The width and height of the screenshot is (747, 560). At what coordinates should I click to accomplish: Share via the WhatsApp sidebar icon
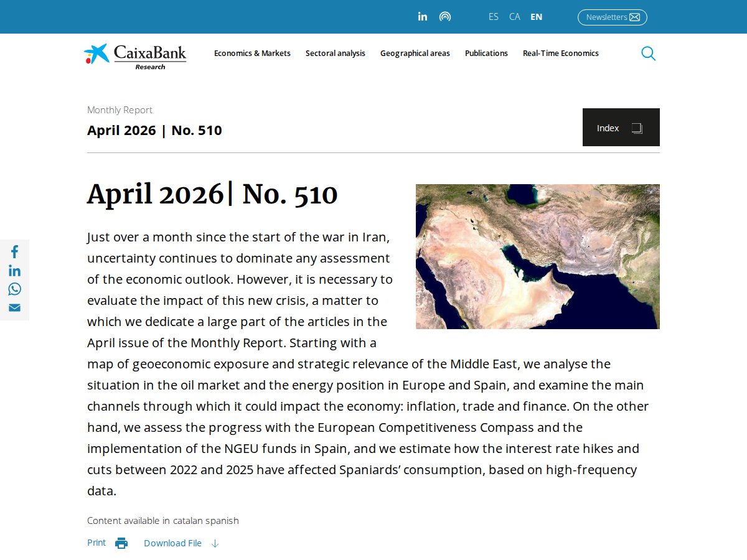click(x=14, y=289)
